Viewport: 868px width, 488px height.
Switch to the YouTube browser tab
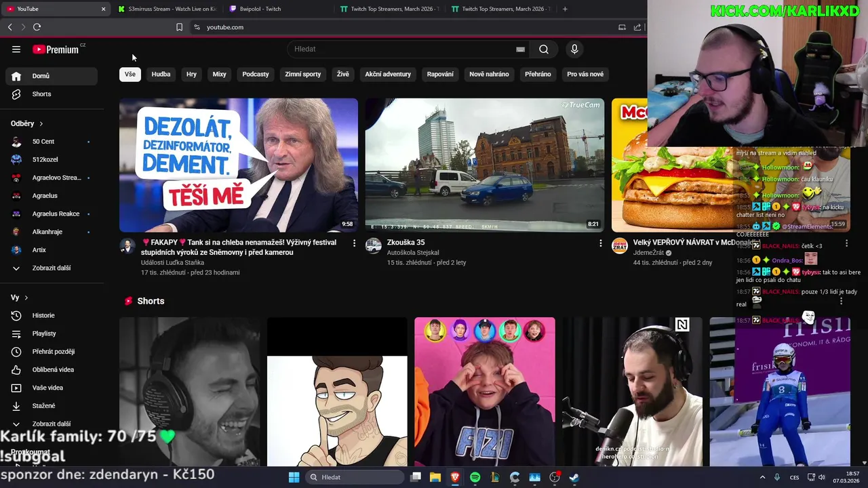pyautogui.click(x=54, y=9)
